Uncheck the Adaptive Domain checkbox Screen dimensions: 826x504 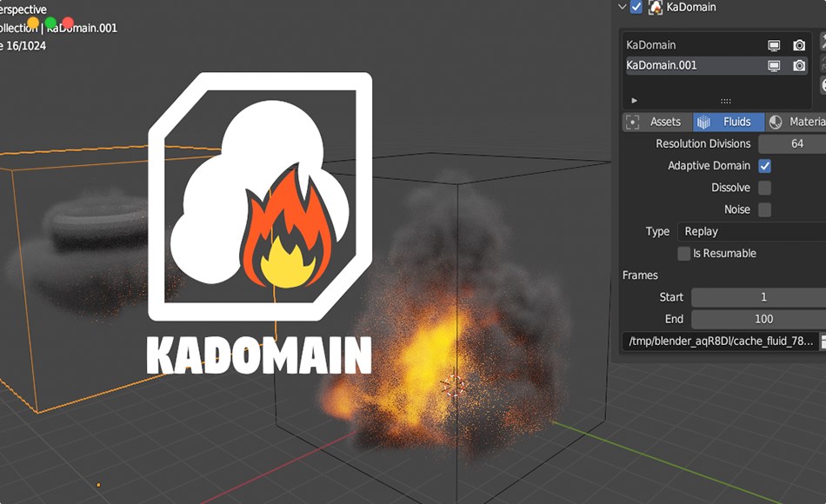[764, 165]
